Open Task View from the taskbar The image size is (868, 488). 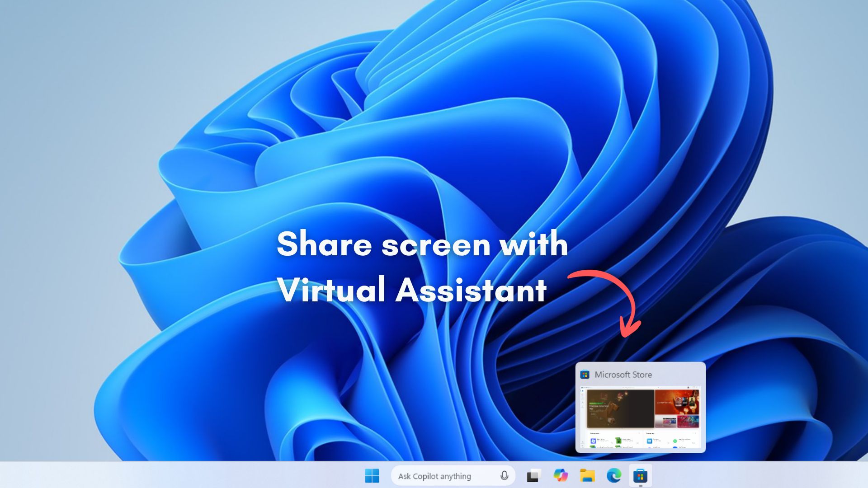pos(533,476)
